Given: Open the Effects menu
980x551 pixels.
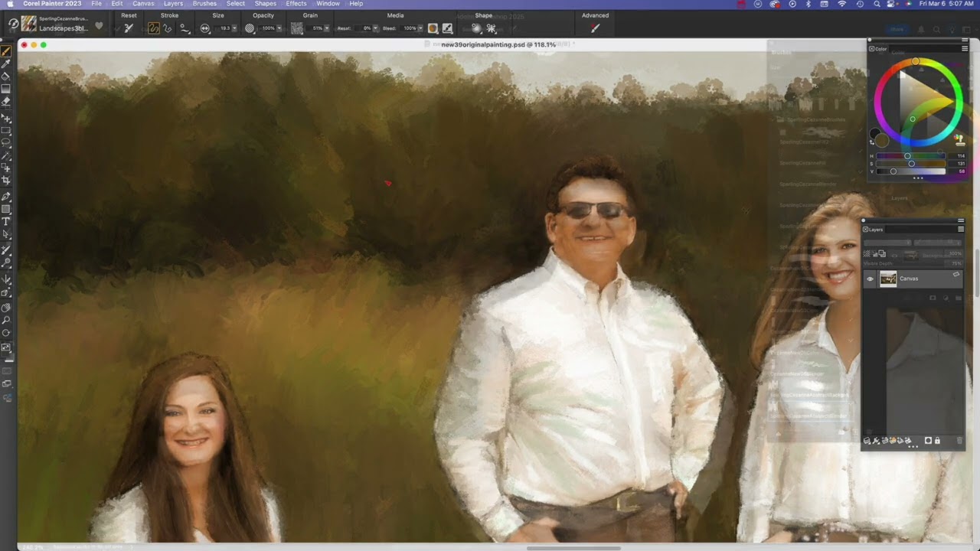Looking at the screenshot, I should (296, 4).
